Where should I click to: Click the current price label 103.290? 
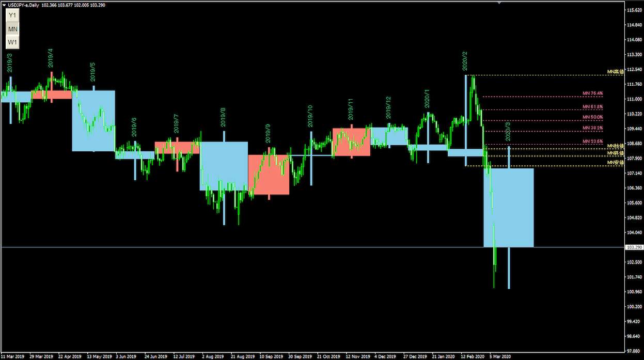633,247
